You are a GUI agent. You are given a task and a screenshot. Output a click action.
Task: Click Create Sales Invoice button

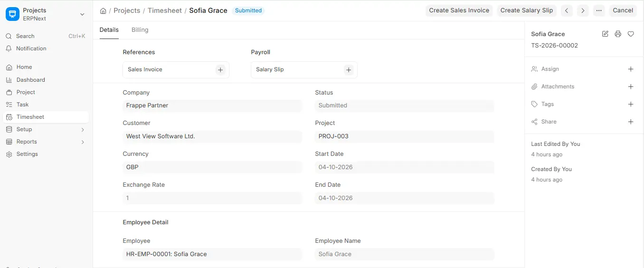[x=459, y=10]
